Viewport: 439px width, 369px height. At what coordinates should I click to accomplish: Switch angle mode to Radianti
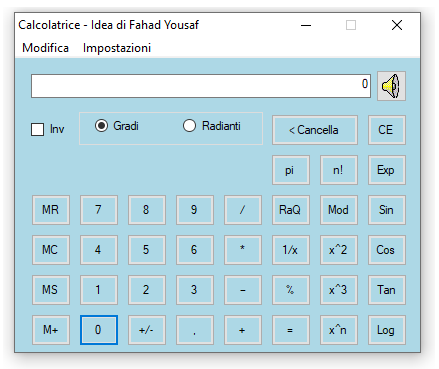coord(189,126)
